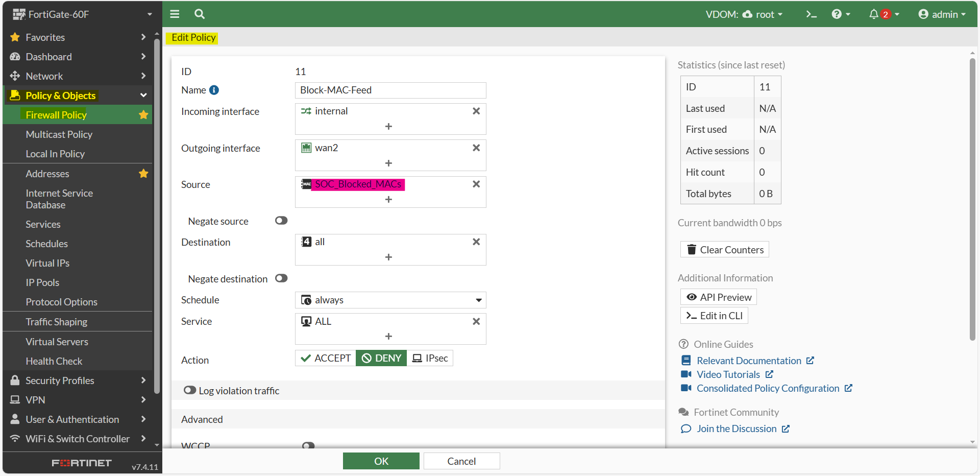Add a source entry with plus

[388, 199]
